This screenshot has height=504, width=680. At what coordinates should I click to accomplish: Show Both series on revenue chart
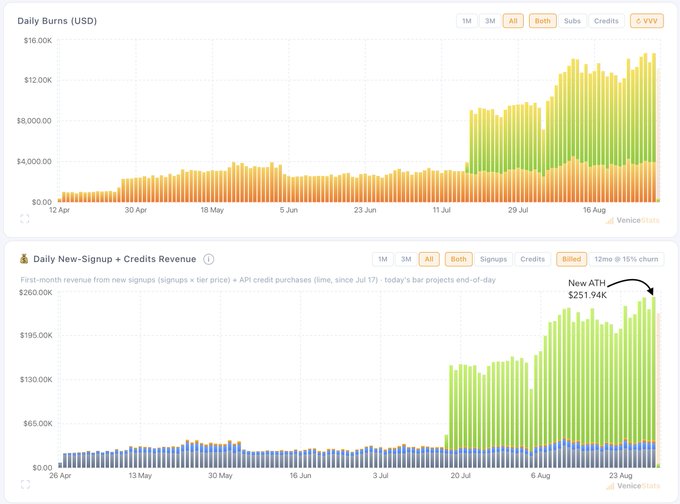[x=458, y=259]
